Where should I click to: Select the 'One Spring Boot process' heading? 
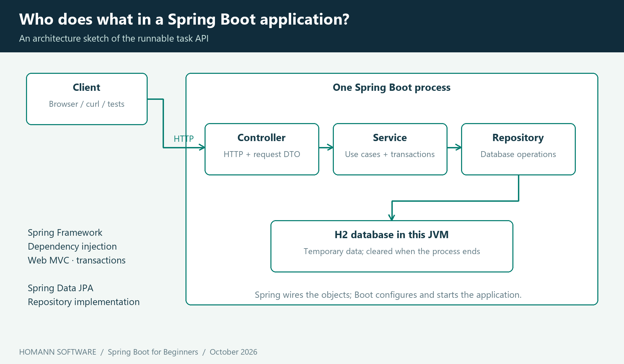pyautogui.click(x=392, y=87)
